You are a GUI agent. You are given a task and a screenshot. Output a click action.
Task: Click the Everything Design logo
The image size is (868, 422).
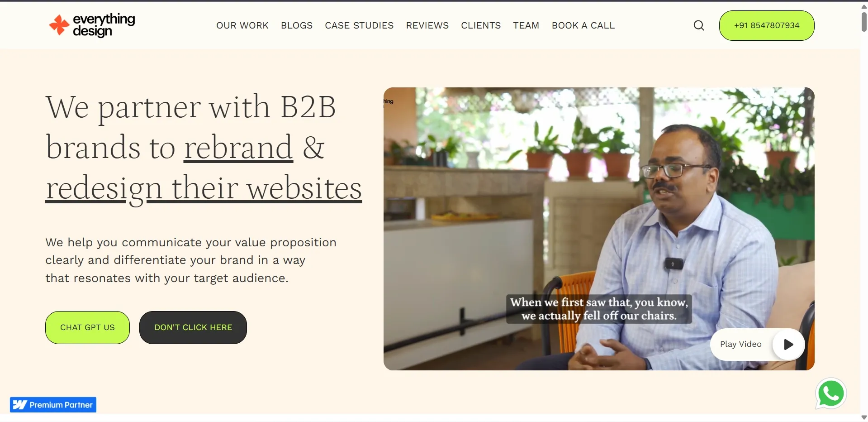(x=92, y=25)
